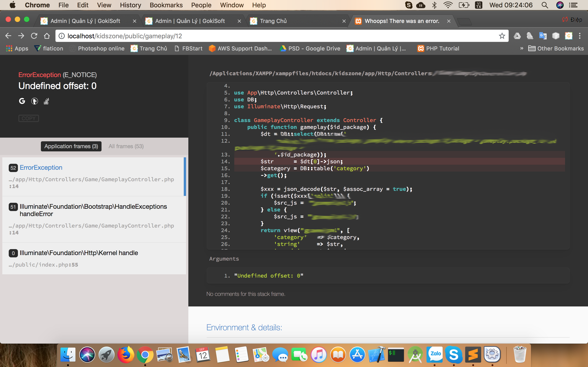
Task: Go to browser home page
Action: point(47,36)
